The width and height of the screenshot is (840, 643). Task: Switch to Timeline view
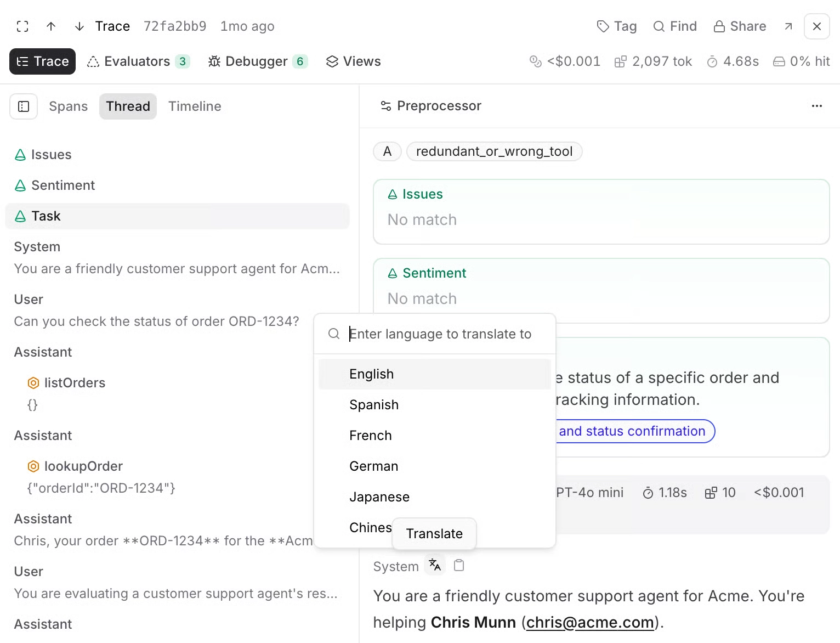[x=195, y=106]
